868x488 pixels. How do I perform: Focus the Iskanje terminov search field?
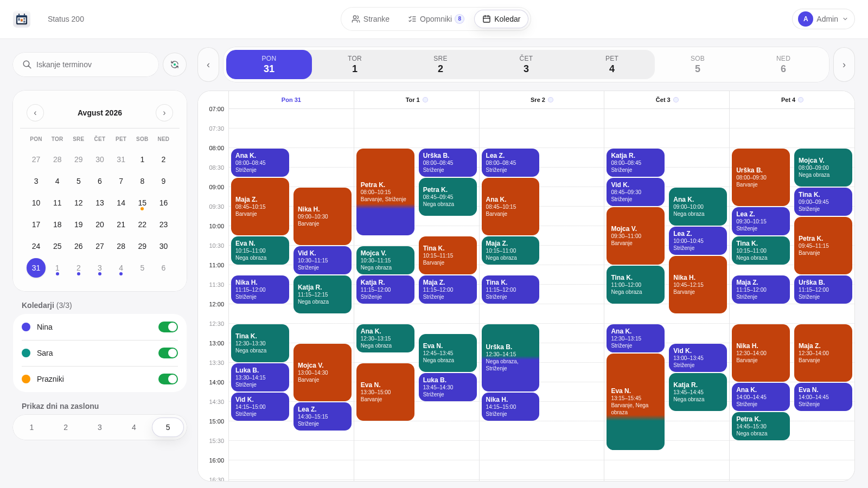tap(86, 65)
